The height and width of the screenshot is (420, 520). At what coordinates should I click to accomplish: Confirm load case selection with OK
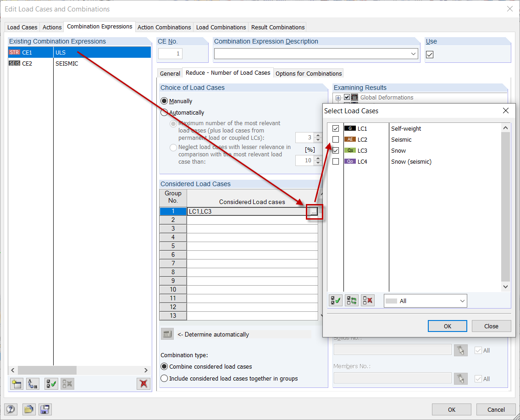(447, 326)
